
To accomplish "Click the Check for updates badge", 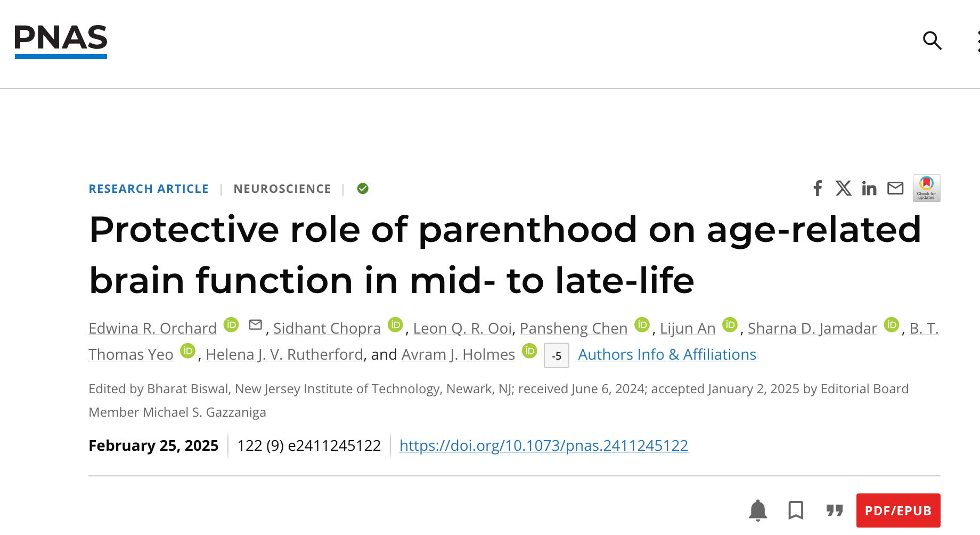I will 926,188.
